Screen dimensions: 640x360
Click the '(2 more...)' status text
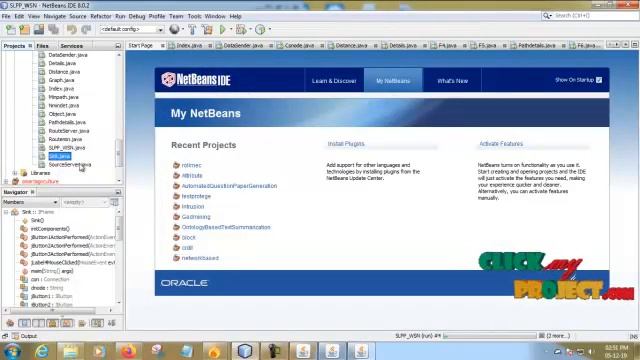point(558,336)
